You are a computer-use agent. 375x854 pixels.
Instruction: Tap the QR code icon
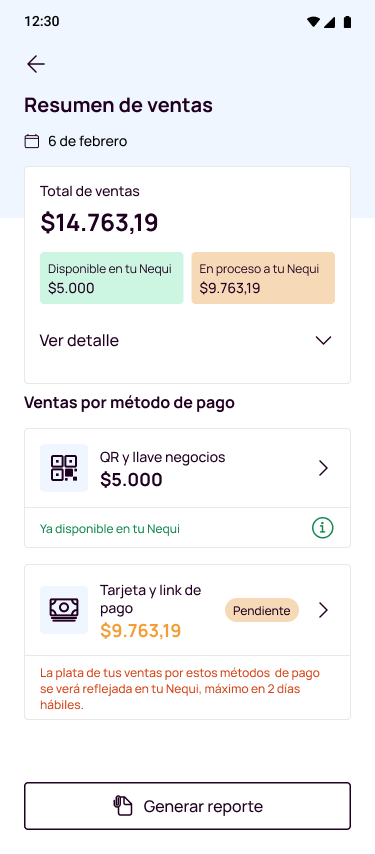pos(64,468)
